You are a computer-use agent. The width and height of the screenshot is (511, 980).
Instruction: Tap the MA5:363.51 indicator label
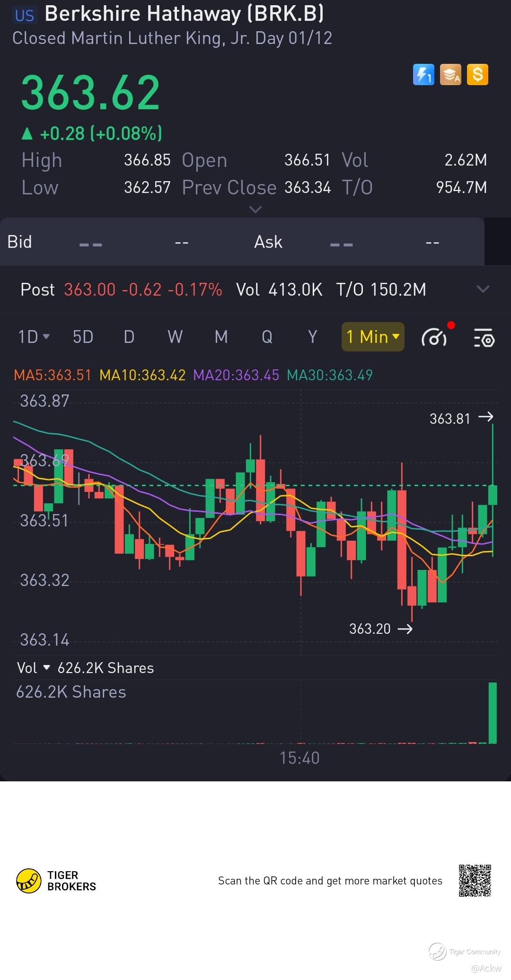click(53, 375)
